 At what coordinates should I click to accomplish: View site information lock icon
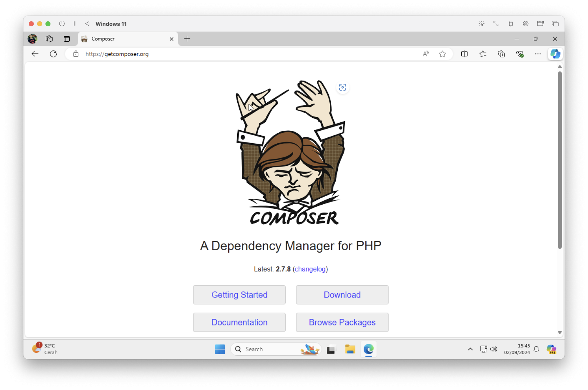tap(76, 54)
